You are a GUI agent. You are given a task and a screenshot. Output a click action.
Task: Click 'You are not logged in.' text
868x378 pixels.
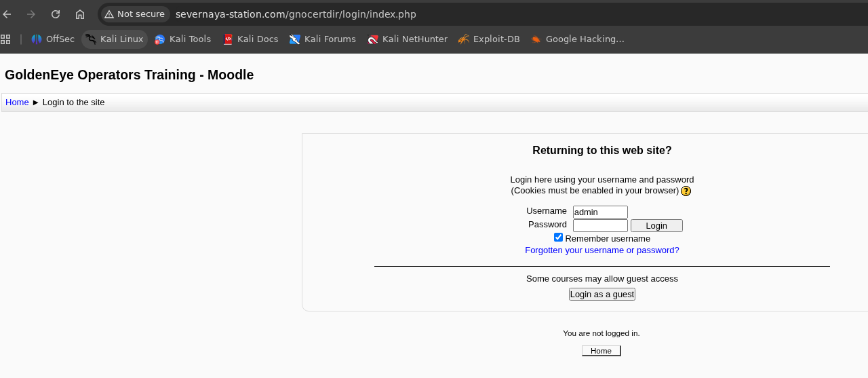point(601,333)
